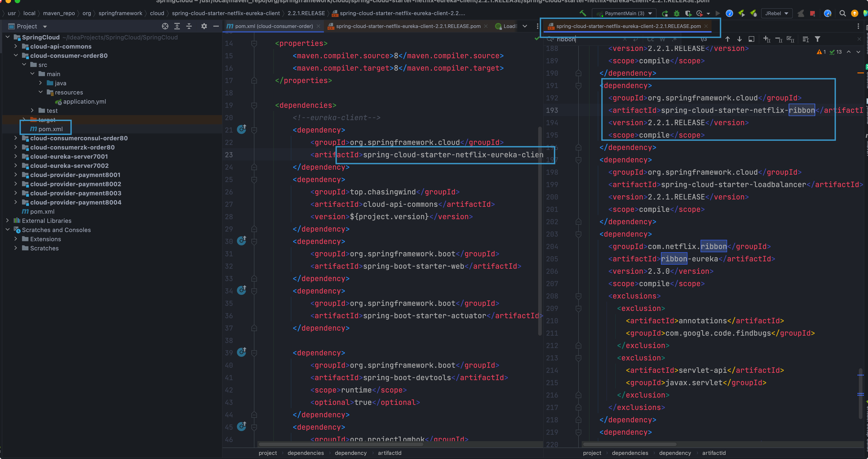This screenshot has width=868, height=459.
Task: Select the left spring-cloud-starter-netflix-eureka-client pom tab
Action: pos(408,26)
